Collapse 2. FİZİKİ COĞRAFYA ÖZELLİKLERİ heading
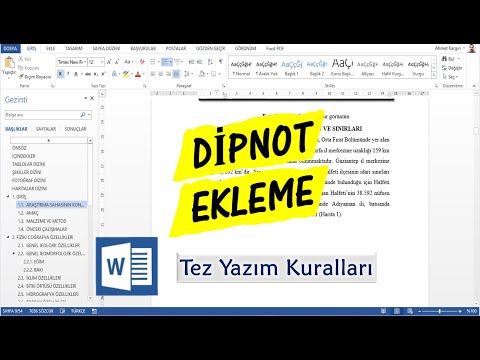This screenshot has width=480, height=360. pyautogui.click(x=8, y=237)
